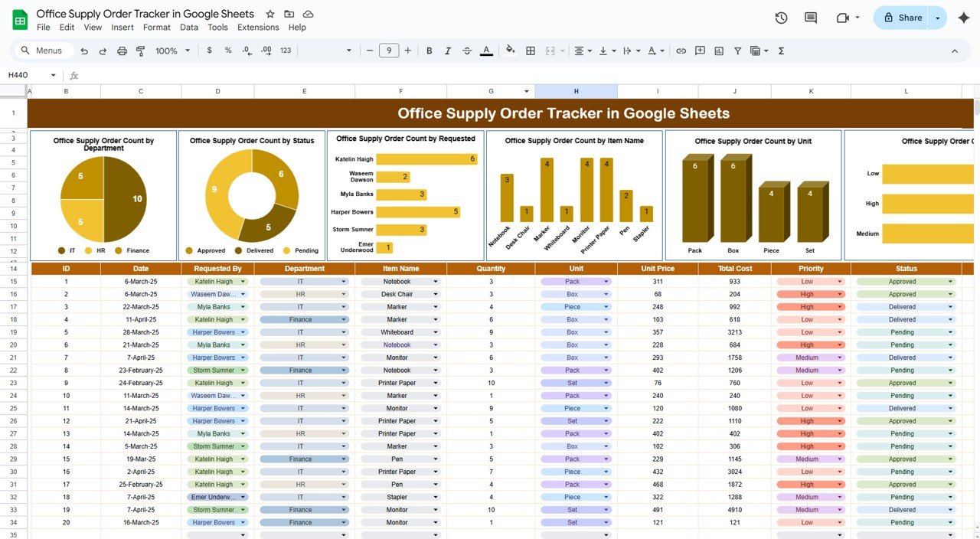Viewport: 980px width, 539px height.
Task: Open the Insert menu
Action: pos(122,28)
